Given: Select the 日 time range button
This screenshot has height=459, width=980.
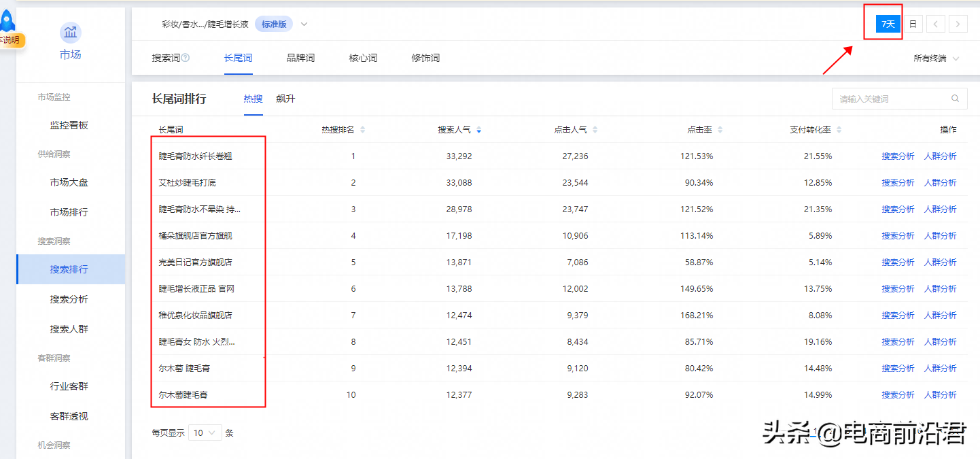Looking at the screenshot, I should click(913, 24).
